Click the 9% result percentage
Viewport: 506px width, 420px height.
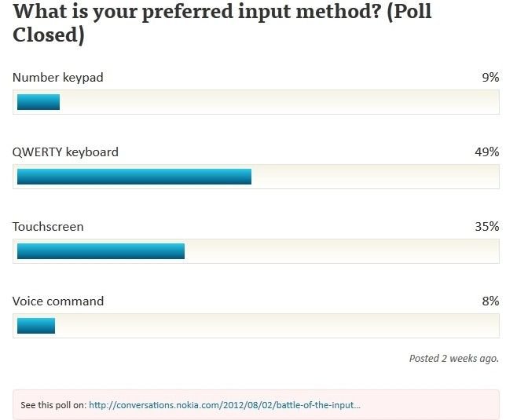490,78
